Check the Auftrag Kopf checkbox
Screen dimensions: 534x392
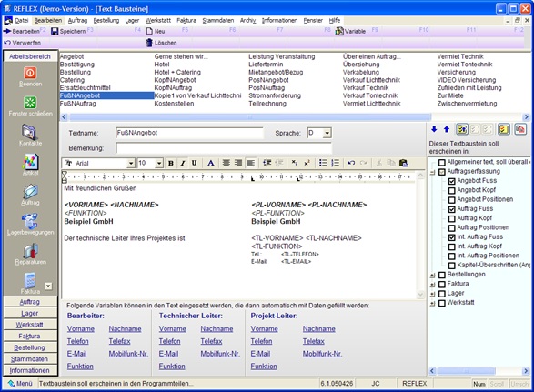451,218
